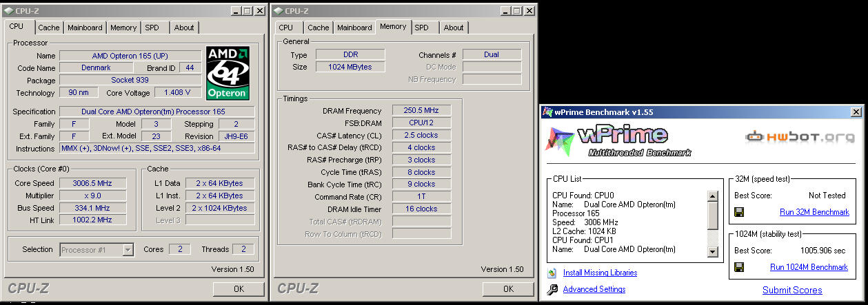Viewport: 868px width, 305px height.
Task: Open About tab in left CPU-Z window
Action: (184, 28)
